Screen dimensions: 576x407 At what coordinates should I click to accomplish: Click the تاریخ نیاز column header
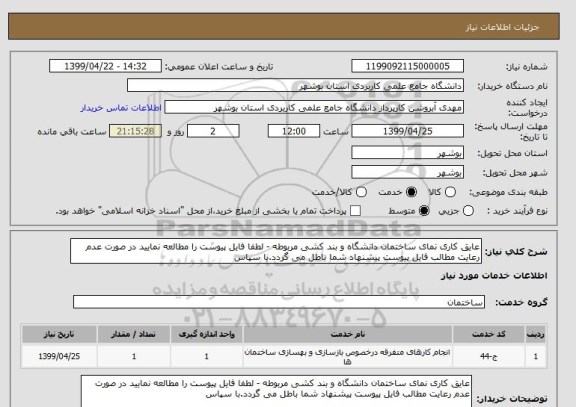coord(59,334)
